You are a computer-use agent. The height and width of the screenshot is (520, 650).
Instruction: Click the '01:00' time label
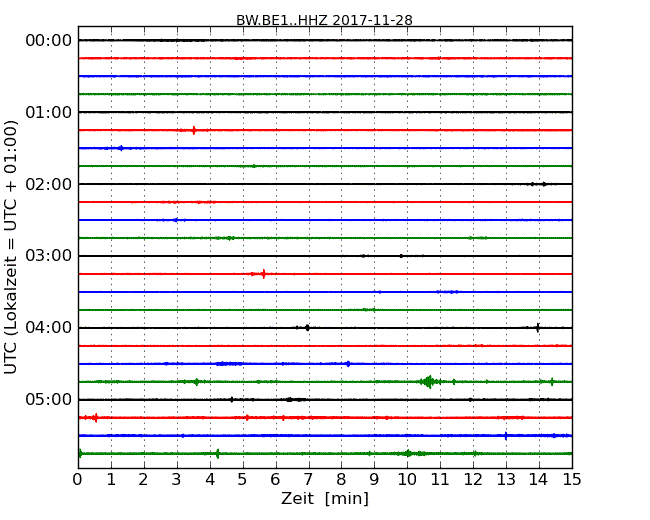point(49,112)
